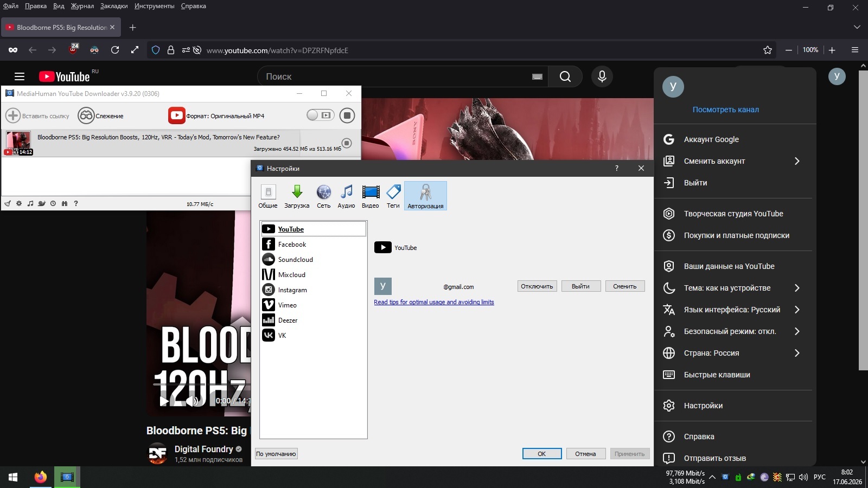Open the on-screen keyboard icon in search
The image size is (868, 488).
(x=538, y=77)
